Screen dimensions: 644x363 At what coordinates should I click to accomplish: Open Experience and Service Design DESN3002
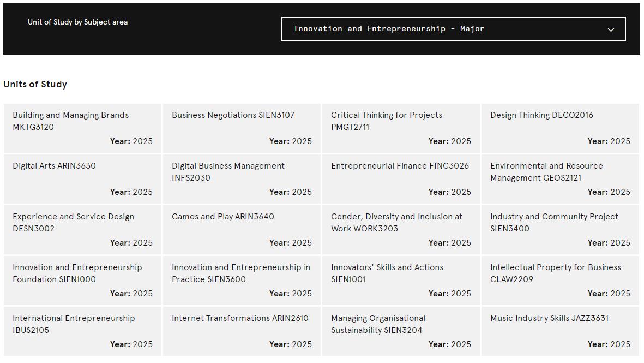(82, 230)
